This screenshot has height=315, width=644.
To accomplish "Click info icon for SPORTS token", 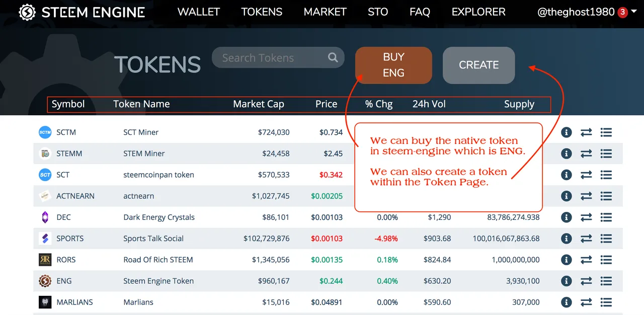I will (567, 239).
